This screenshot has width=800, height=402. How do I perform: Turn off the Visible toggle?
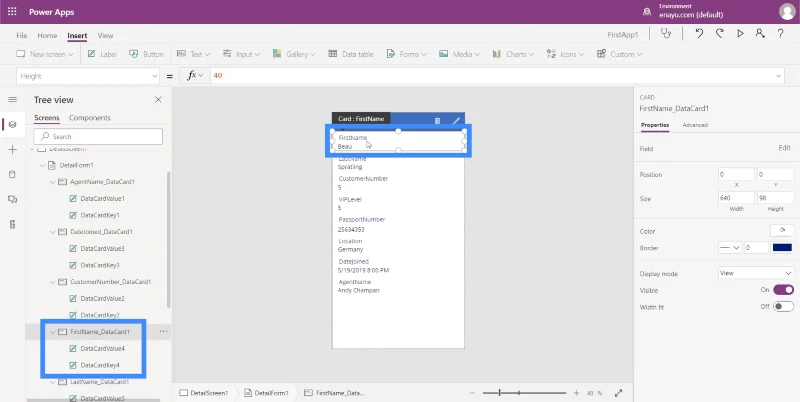[x=783, y=290]
